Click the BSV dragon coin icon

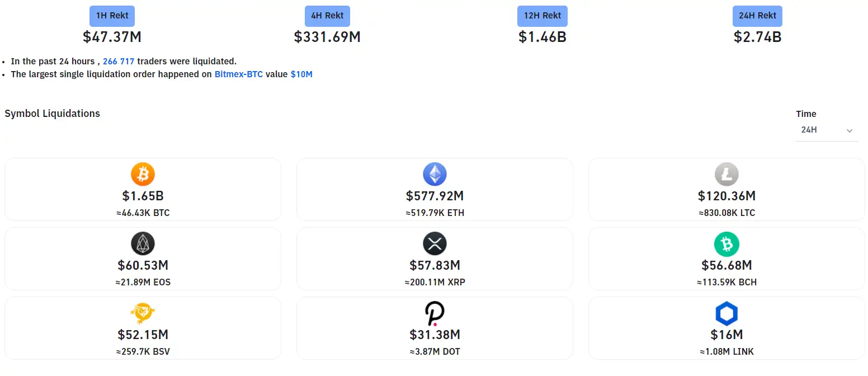[143, 313]
